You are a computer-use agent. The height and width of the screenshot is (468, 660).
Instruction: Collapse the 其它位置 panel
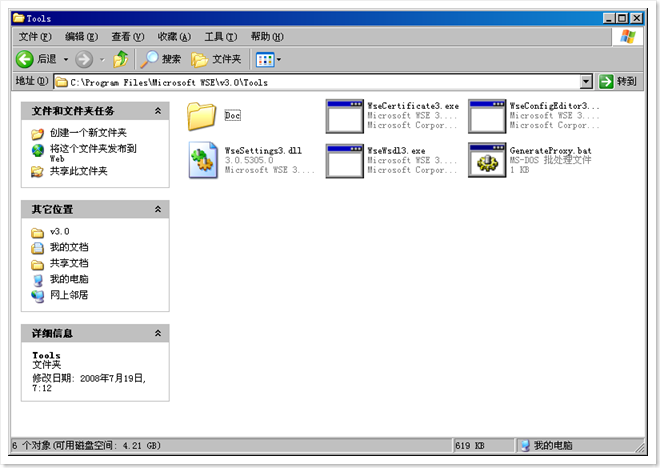pyautogui.click(x=158, y=209)
